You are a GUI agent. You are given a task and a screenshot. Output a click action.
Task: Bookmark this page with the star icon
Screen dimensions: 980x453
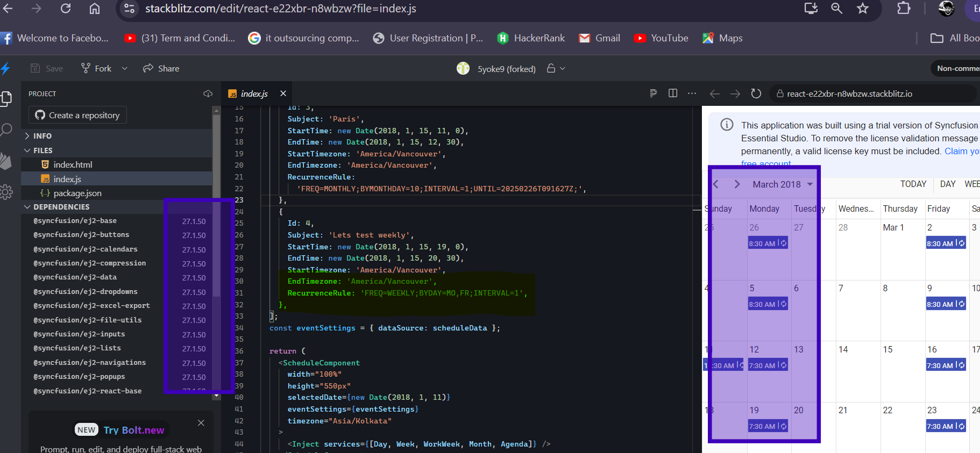[863, 9]
